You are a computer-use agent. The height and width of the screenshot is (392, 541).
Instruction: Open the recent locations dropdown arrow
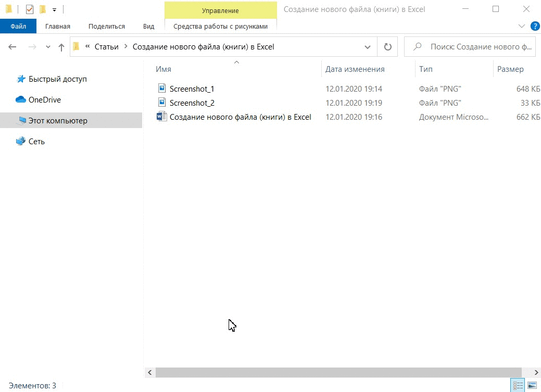click(48, 47)
